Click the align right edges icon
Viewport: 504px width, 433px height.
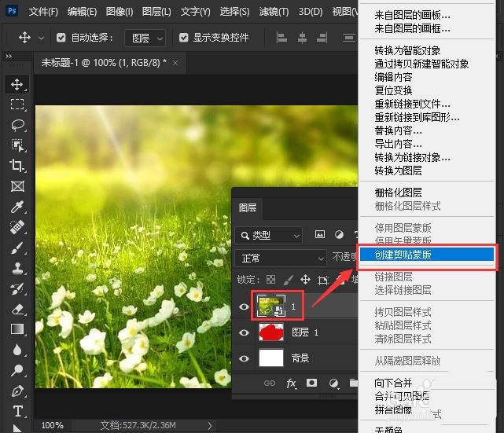(x=322, y=38)
